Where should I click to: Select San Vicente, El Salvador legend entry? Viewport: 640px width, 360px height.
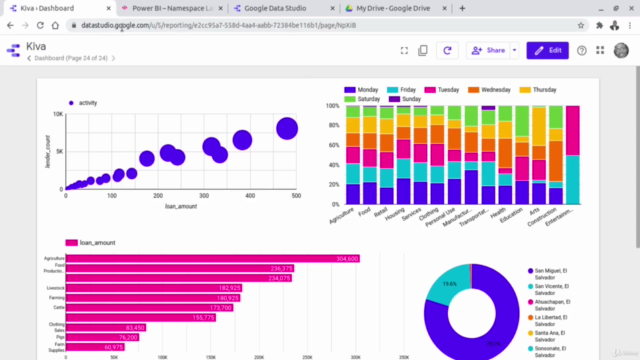tap(548, 289)
